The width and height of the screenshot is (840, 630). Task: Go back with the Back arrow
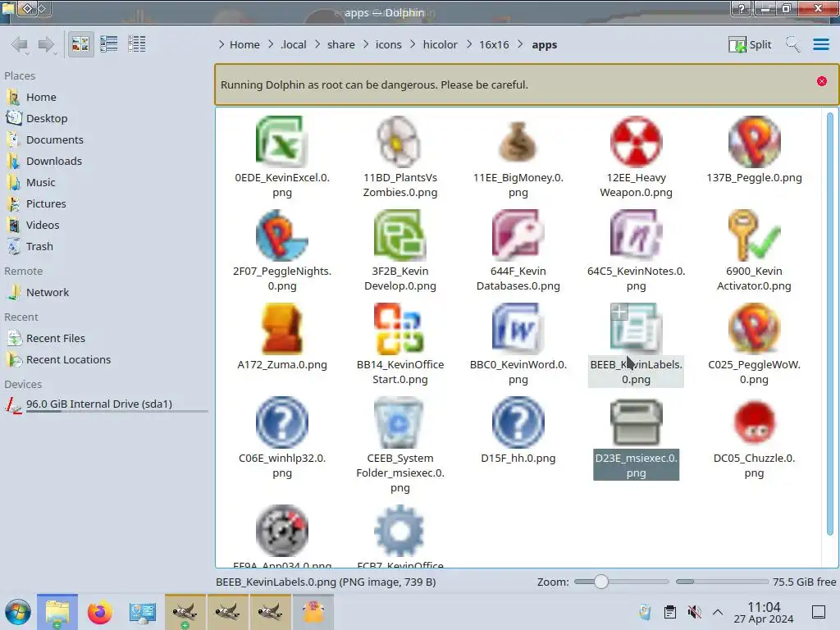click(20, 44)
